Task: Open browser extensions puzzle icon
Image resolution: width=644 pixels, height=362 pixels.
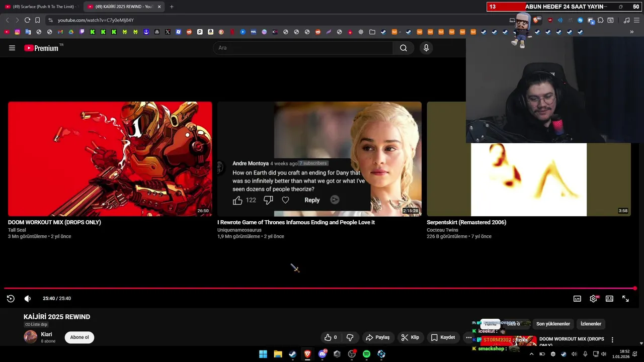Action: [x=600, y=20]
